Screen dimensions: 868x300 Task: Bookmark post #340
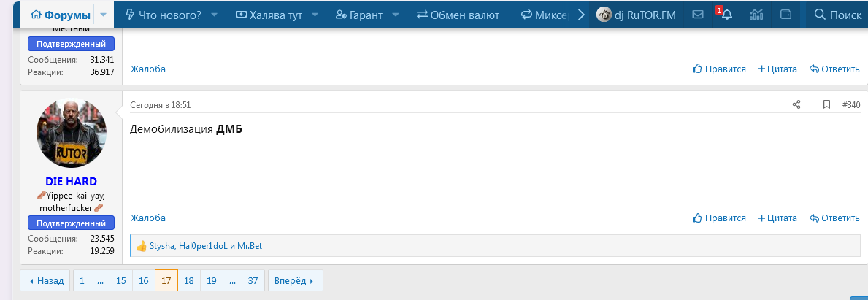point(826,104)
